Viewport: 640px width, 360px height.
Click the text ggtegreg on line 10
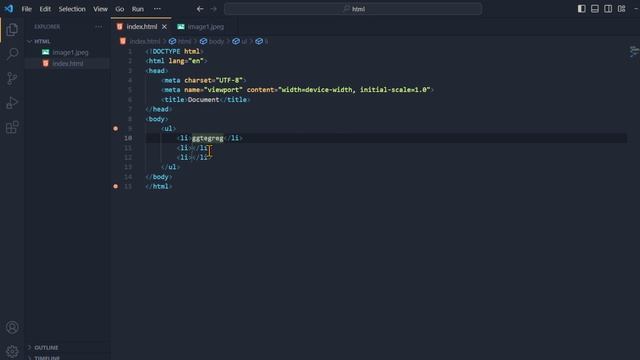[207, 138]
